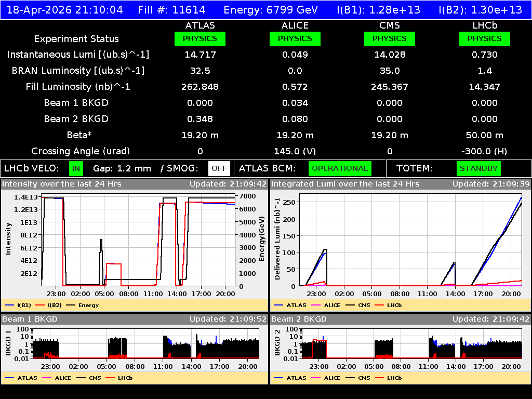Viewport: 532px width, 399px height.
Task: Toggle the SMOG OFF control
Action: [219, 168]
